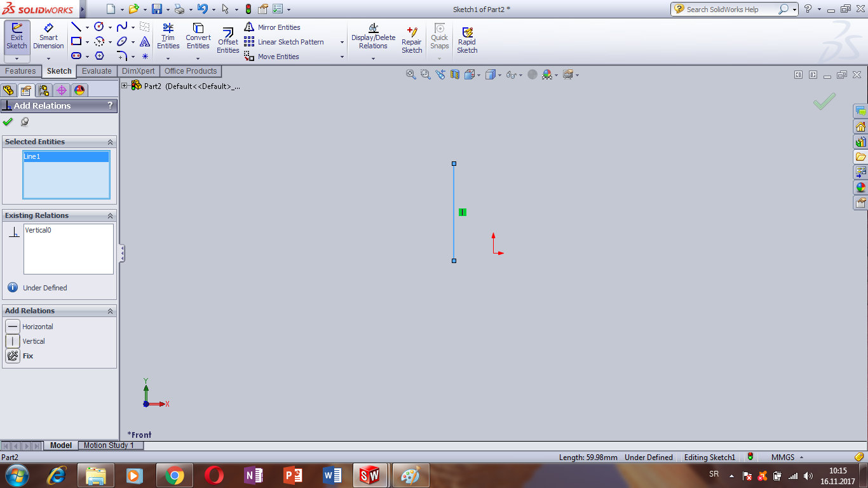
Task: Select the sketch Text tool
Action: tap(145, 41)
